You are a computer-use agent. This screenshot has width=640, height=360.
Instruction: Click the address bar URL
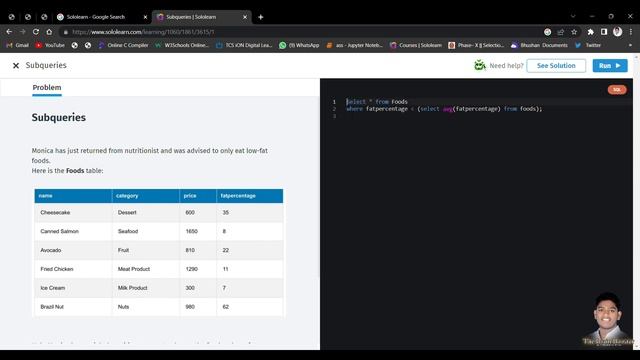[x=143, y=32]
